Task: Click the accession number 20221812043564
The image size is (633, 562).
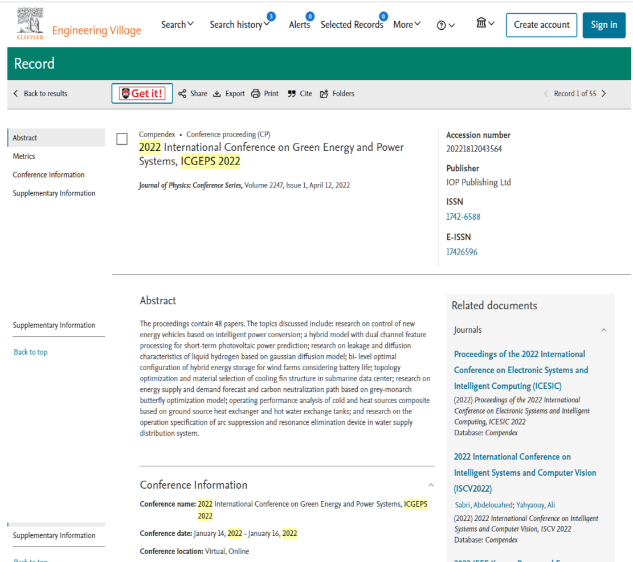Action: click(x=474, y=149)
